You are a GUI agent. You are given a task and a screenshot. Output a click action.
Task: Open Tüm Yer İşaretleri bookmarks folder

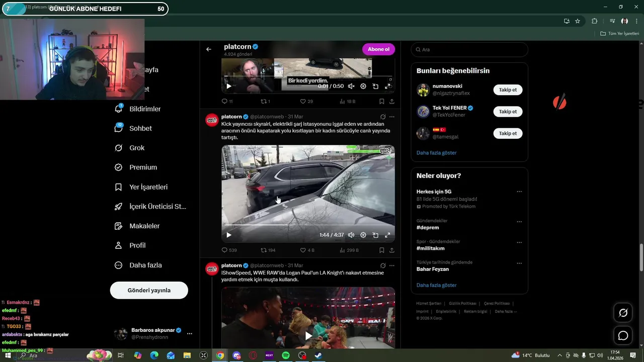[x=620, y=34]
